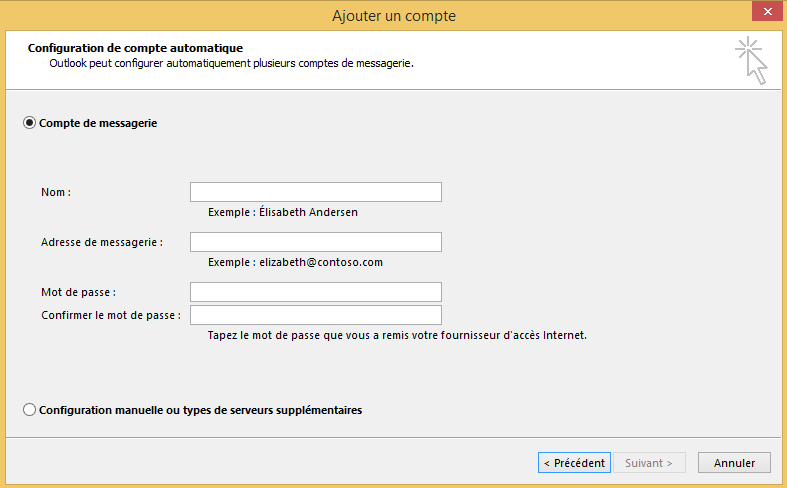Screen dimensions: 787x488
Task: Click the Ajouter un compte title bar
Action: [x=393, y=15]
